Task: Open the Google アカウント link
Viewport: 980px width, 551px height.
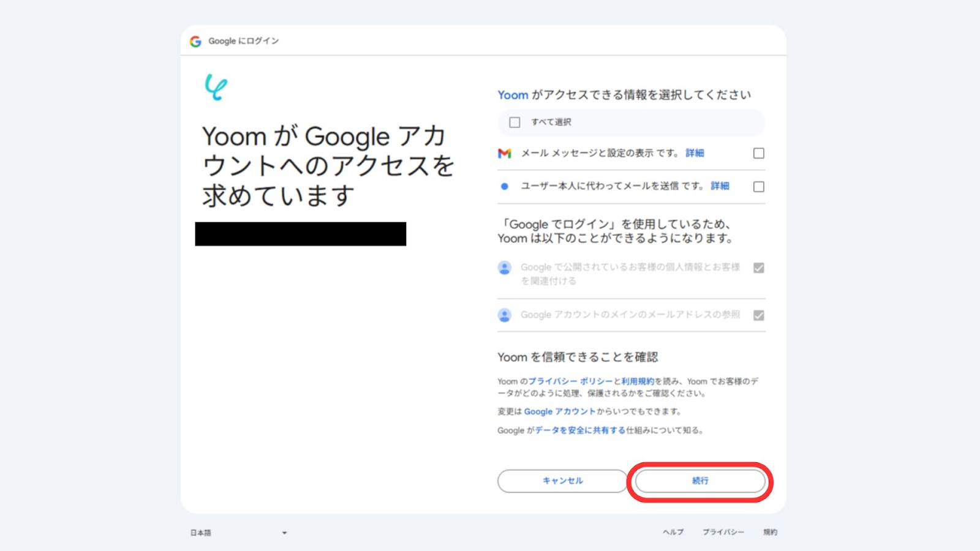Action: [x=560, y=411]
